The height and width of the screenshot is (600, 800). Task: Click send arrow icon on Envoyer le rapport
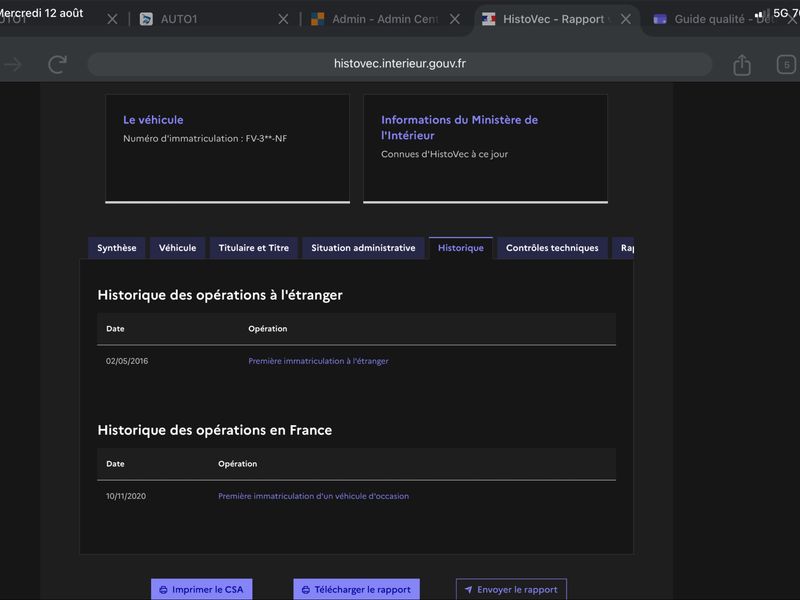pos(468,590)
